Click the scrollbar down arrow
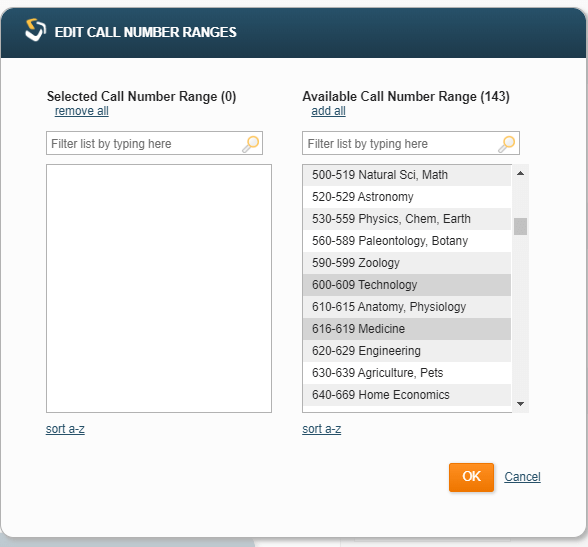 [520, 404]
